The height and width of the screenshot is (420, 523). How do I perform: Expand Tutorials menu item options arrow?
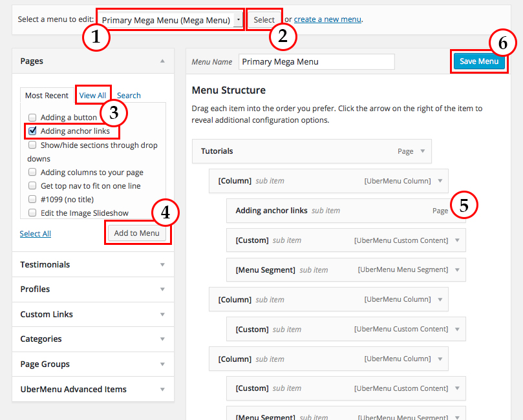(x=423, y=151)
